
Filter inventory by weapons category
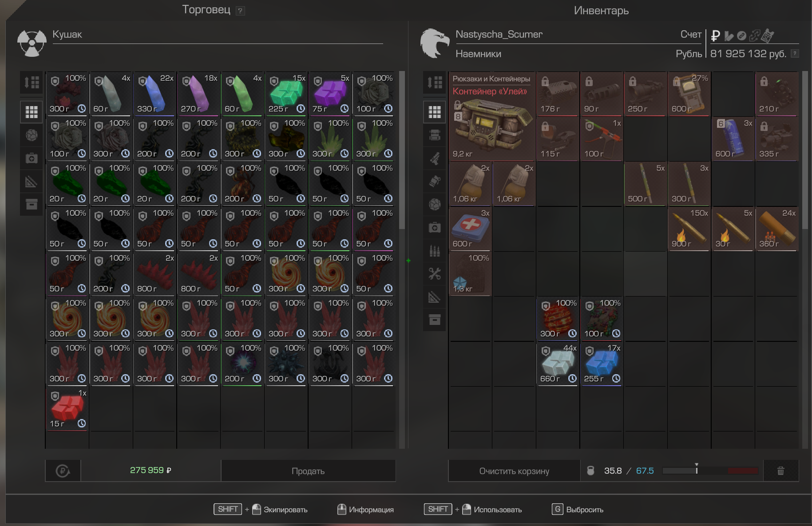tap(435, 158)
